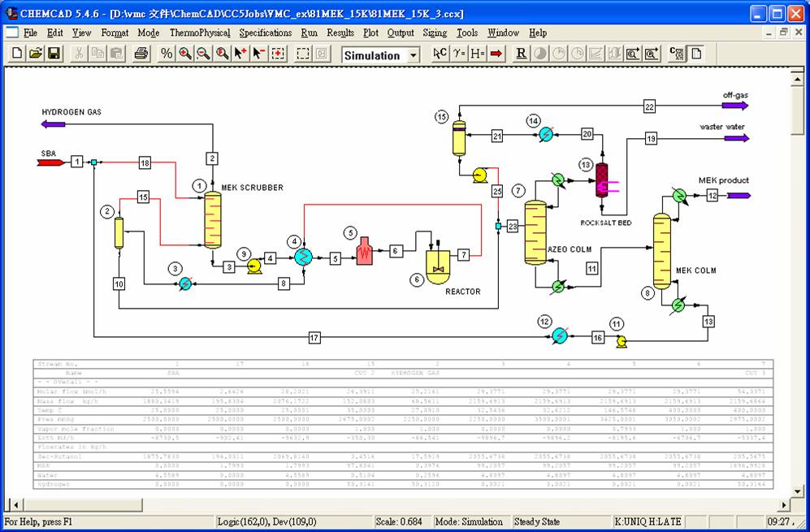Screen dimensions: 810x532
Task: Click the enthalpy H= option icon
Action: click(478, 54)
